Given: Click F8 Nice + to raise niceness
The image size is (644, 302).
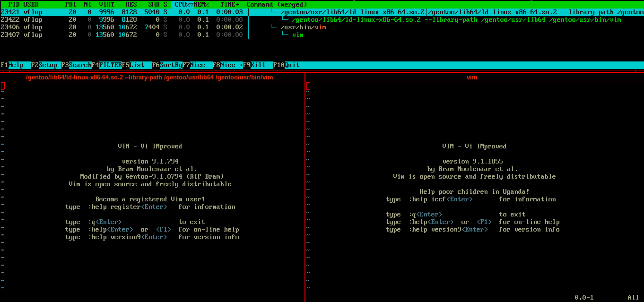Looking at the screenshot, I should (227, 65).
